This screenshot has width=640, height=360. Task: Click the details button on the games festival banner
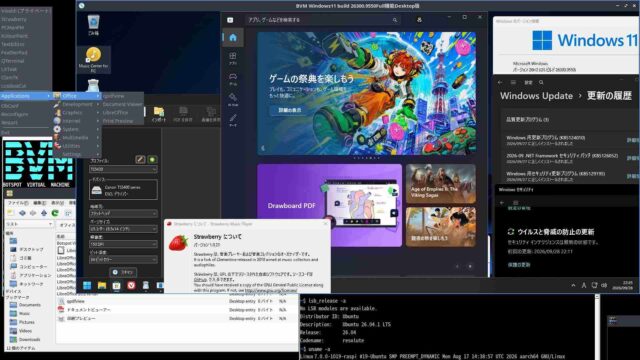pyautogui.click(x=290, y=111)
